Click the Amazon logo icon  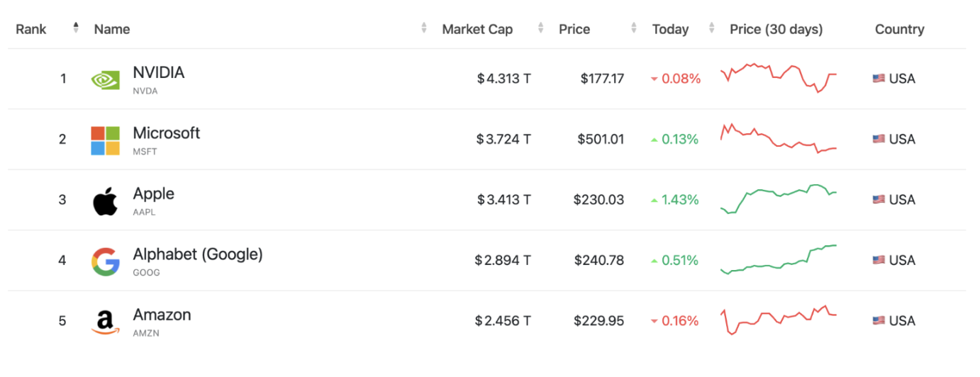[105, 322]
